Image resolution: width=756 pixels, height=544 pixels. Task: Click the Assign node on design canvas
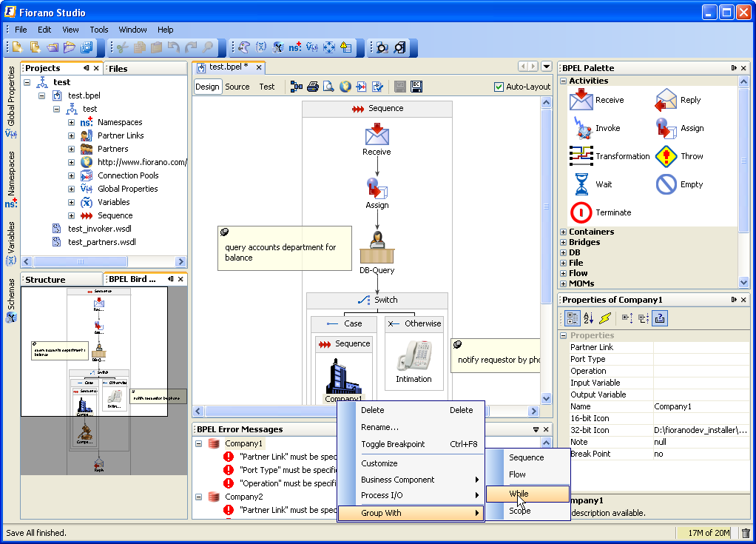[x=377, y=193]
